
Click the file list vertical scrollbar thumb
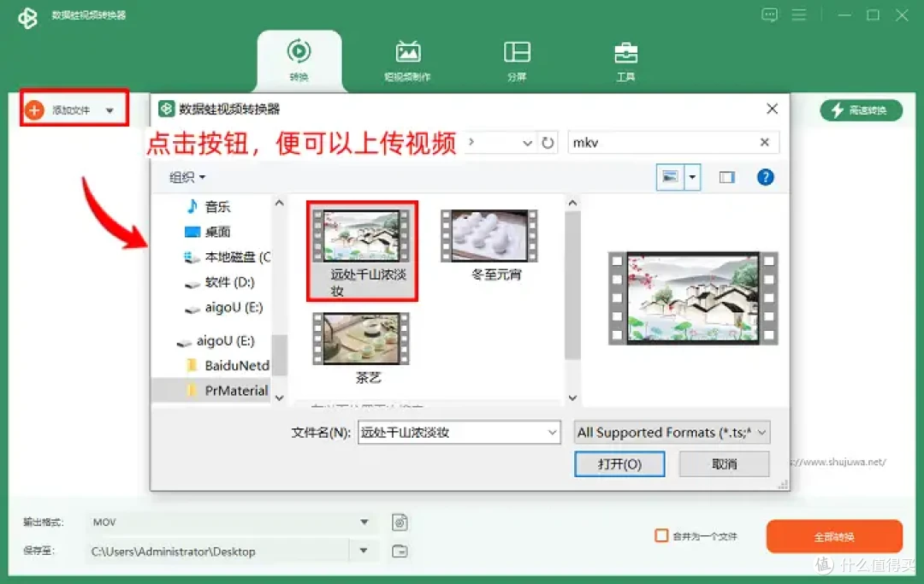pos(572,286)
